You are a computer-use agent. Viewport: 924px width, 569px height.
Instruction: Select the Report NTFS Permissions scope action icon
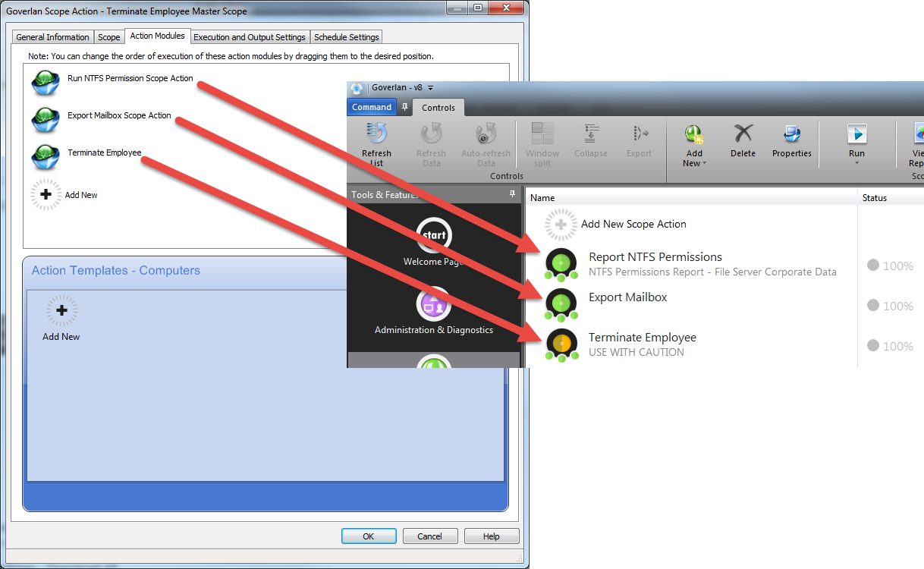[561, 264]
